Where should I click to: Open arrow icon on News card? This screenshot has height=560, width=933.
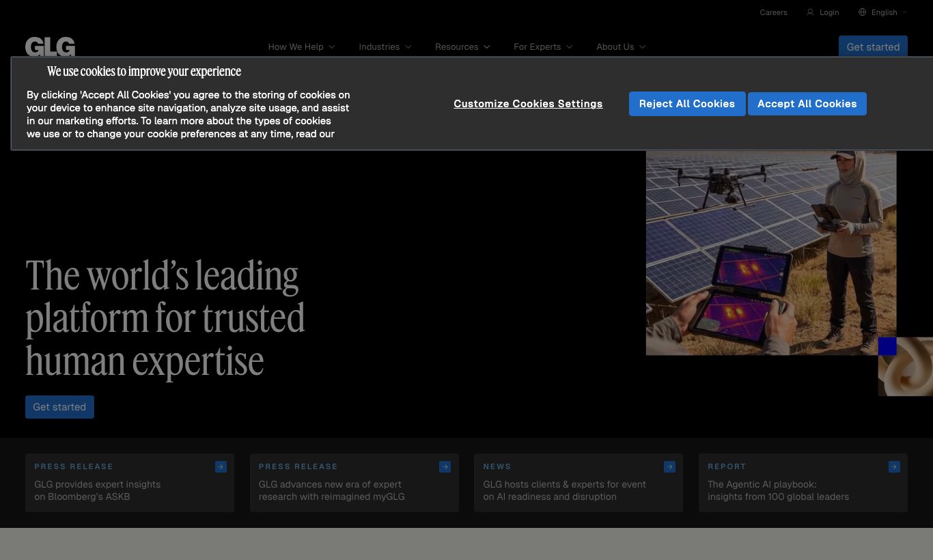pyautogui.click(x=669, y=467)
